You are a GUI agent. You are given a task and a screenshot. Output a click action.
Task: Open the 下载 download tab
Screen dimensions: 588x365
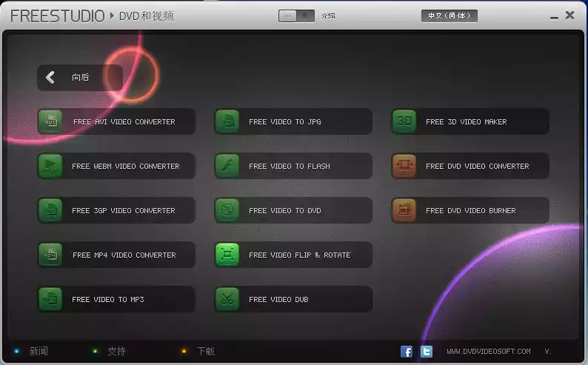(205, 351)
